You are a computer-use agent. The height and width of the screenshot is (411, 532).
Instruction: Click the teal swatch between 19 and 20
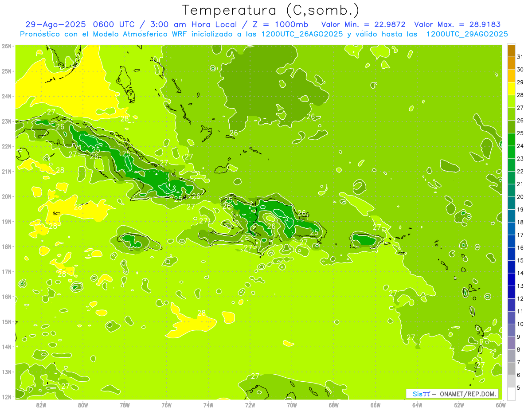(511, 203)
